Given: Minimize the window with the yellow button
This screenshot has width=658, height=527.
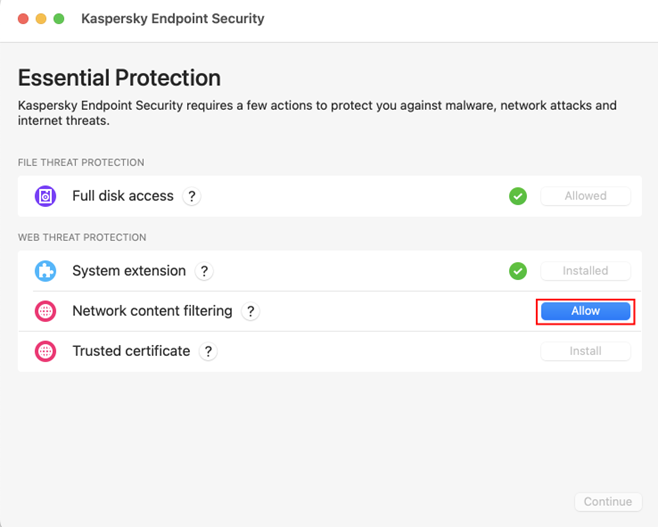Looking at the screenshot, I should [41, 19].
